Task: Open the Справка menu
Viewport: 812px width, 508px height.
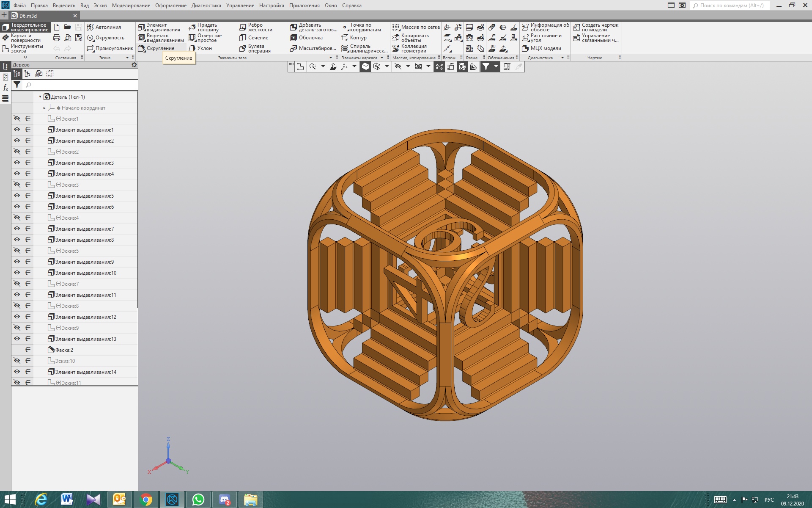Action: pyautogui.click(x=351, y=6)
